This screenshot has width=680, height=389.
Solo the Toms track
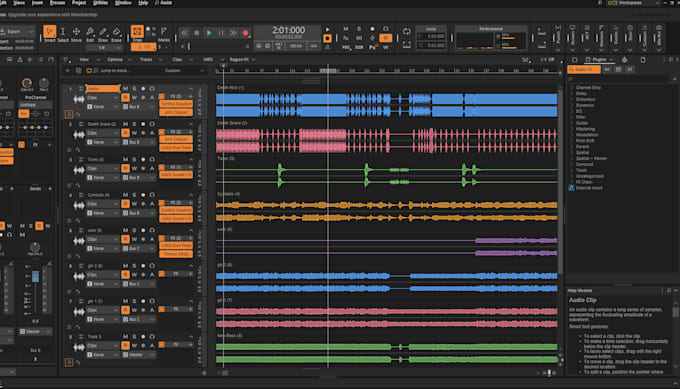coord(134,160)
